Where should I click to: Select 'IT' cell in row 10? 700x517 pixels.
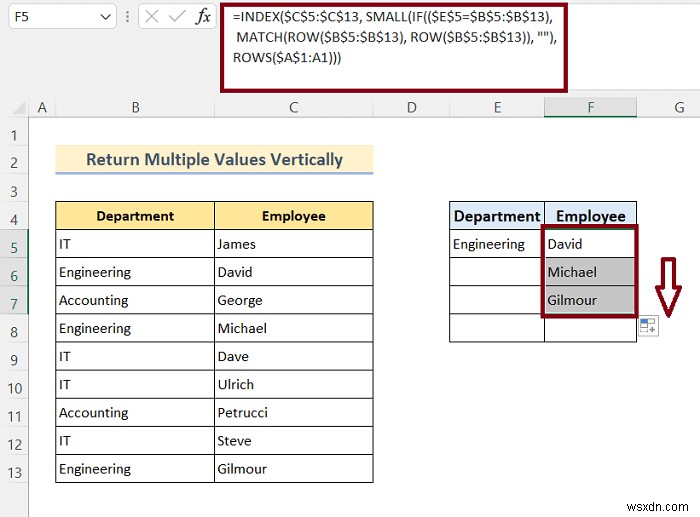[x=135, y=384]
